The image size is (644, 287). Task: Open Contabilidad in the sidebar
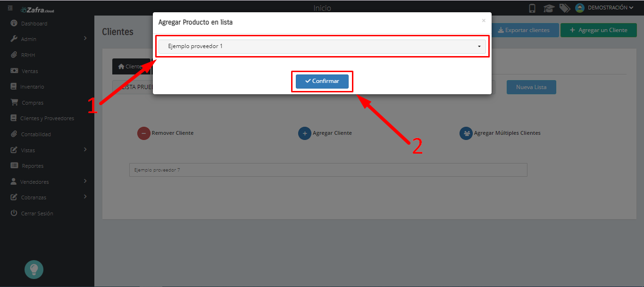coord(36,134)
